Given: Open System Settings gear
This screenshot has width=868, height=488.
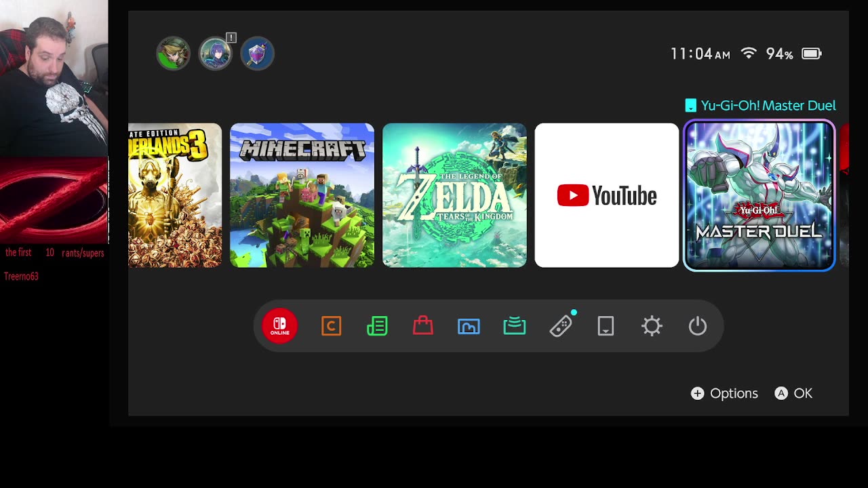Looking at the screenshot, I should tap(652, 326).
